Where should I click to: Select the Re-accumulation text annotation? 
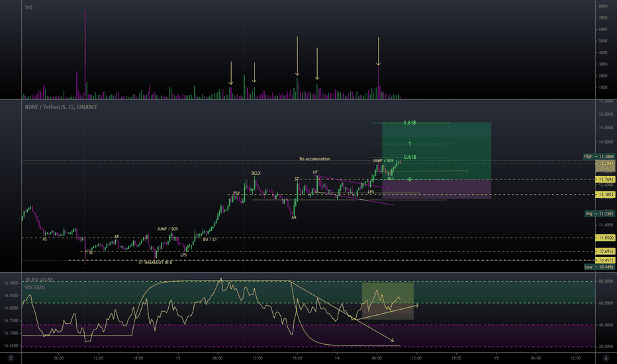[x=315, y=159]
